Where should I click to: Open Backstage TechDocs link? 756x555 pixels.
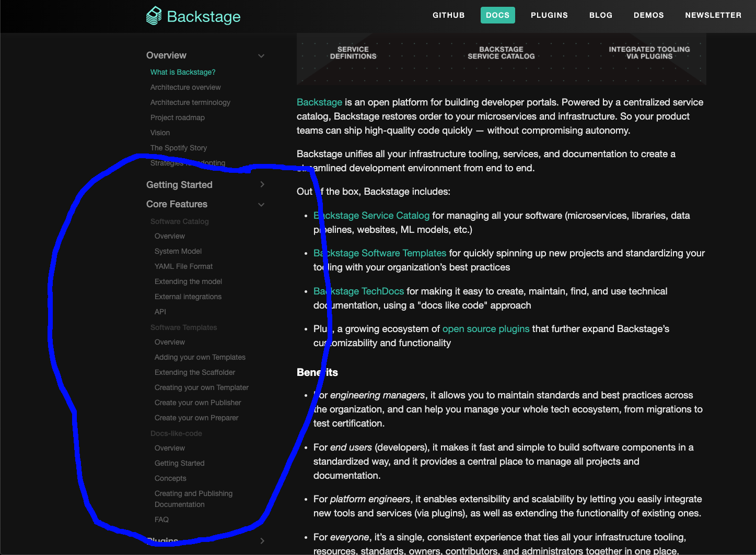358,291
